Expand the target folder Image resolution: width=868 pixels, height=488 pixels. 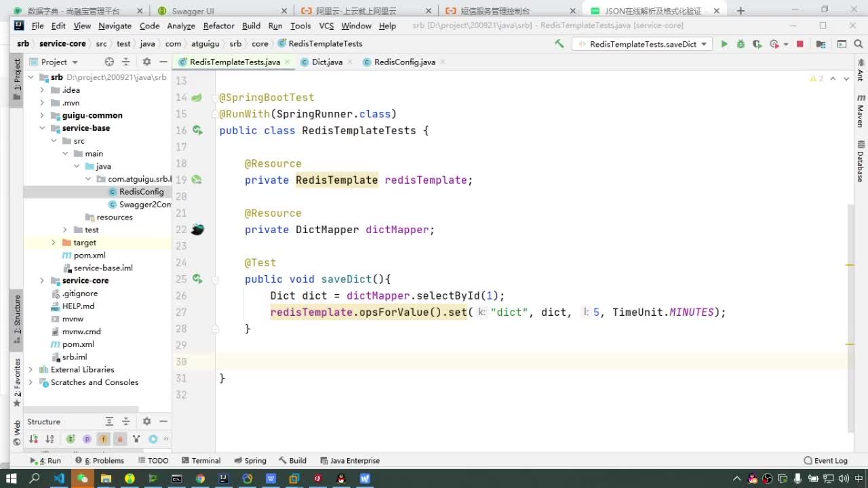click(x=54, y=243)
